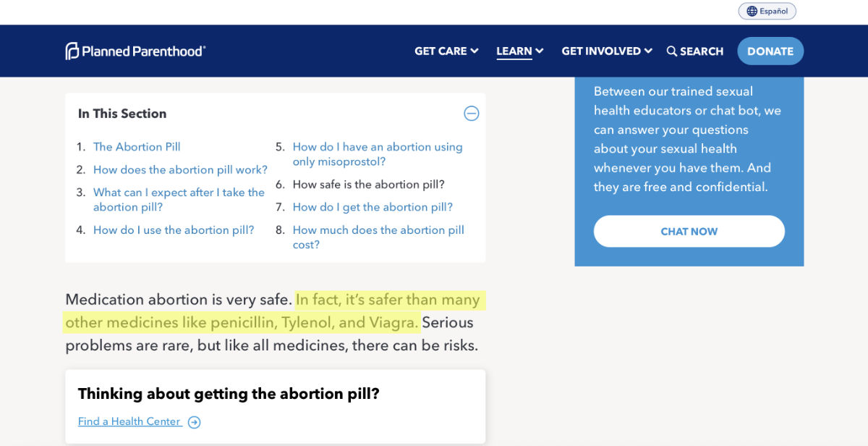Open What can I expect after link
This screenshot has width=868, height=446.
coord(179,200)
